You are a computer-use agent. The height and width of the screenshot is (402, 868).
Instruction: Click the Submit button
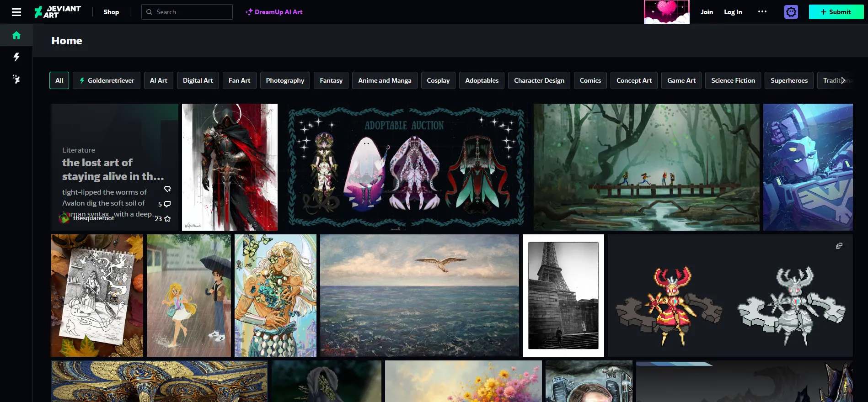click(x=836, y=12)
